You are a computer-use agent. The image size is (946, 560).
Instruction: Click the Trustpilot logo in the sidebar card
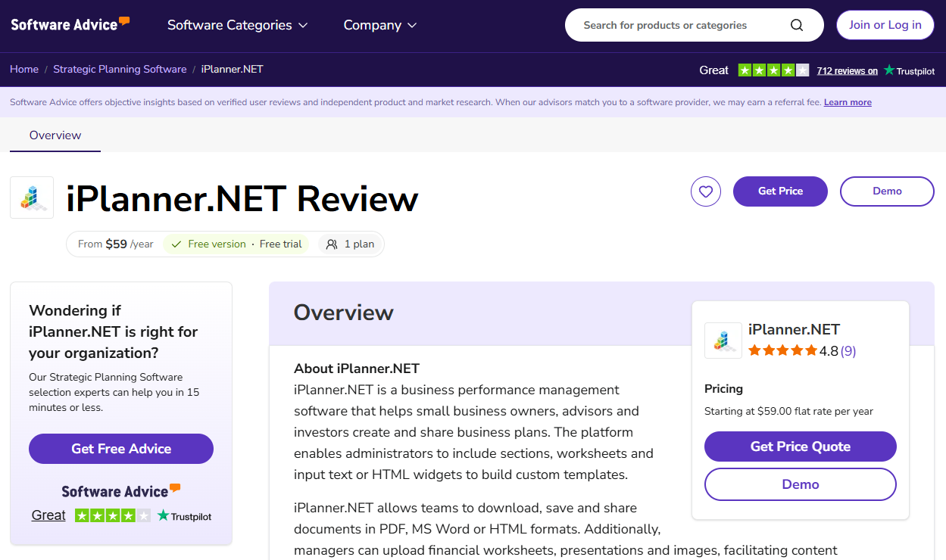pos(184,516)
